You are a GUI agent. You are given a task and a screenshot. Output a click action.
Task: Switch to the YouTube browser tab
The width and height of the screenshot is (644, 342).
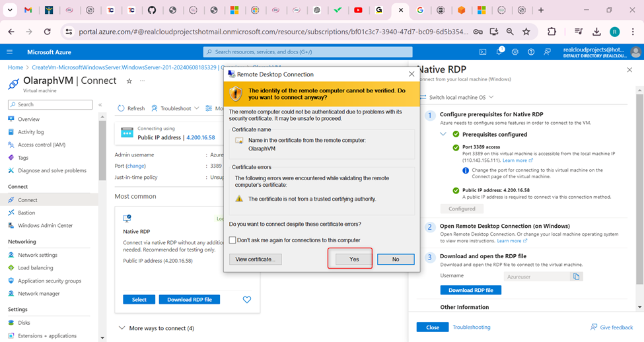358,11
